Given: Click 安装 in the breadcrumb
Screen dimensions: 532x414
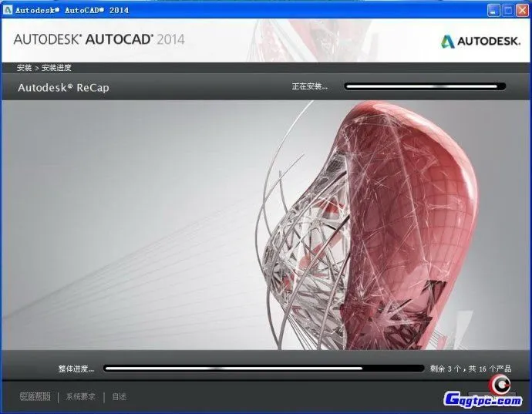Looking at the screenshot, I should (25, 68).
